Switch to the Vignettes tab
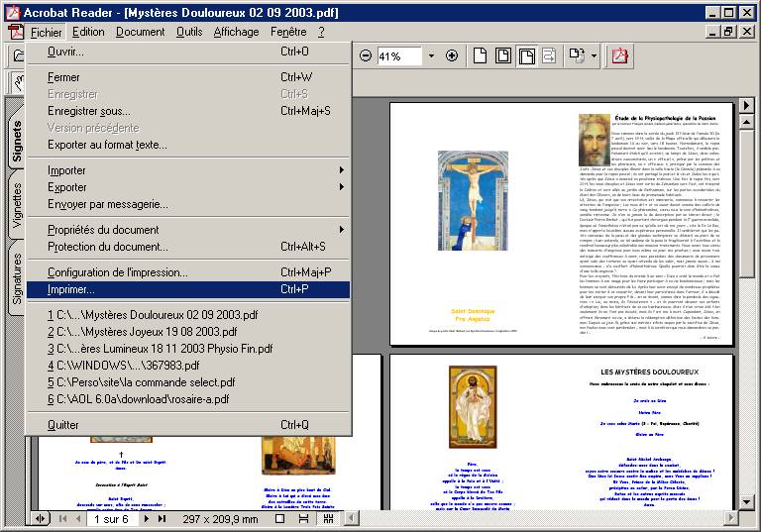 pyautogui.click(x=17, y=205)
